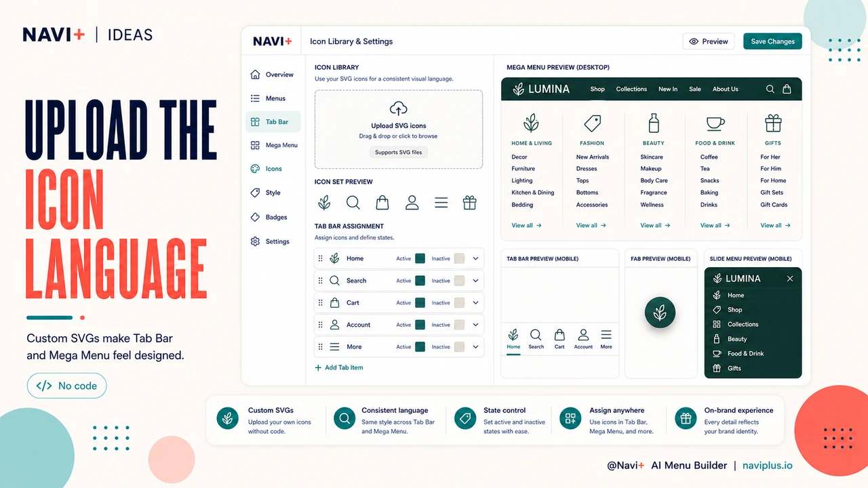Click the Mega Menu grid icon
The height and width of the screenshot is (488, 868).
click(255, 145)
